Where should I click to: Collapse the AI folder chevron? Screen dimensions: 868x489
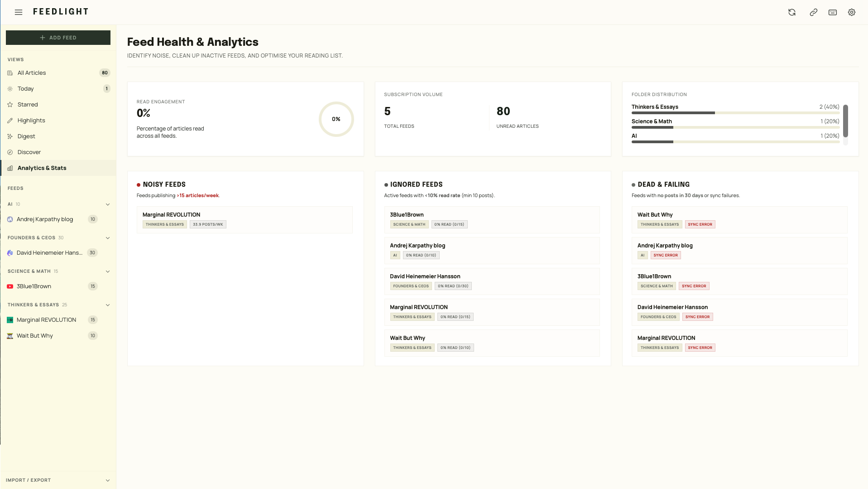click(108, 204)
